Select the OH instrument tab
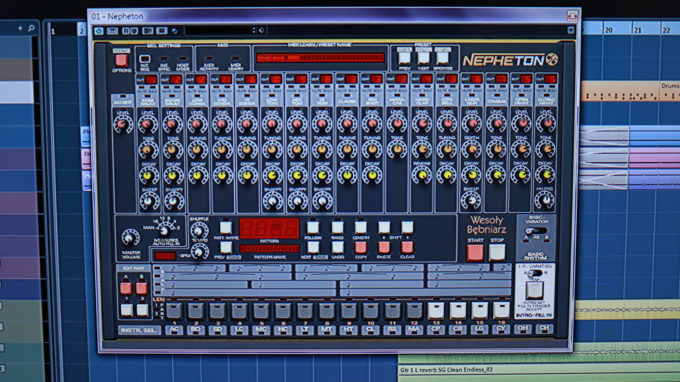The image size is (680, 382). click(x=523, y=330)
